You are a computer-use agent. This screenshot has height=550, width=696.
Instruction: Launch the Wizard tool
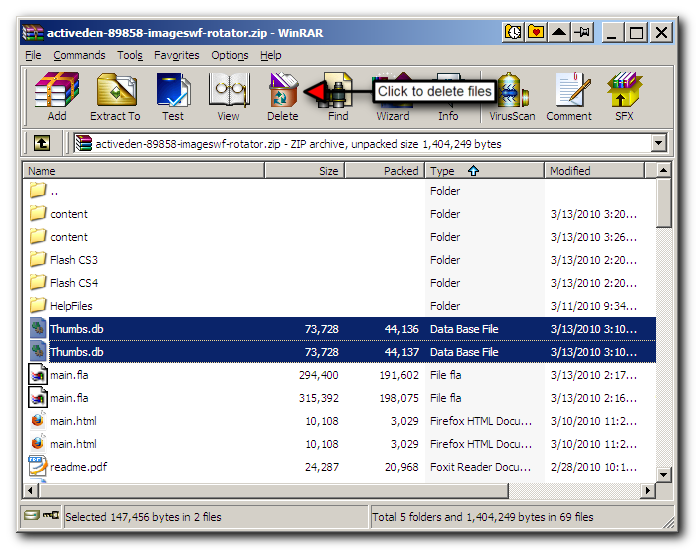(393, 97)
